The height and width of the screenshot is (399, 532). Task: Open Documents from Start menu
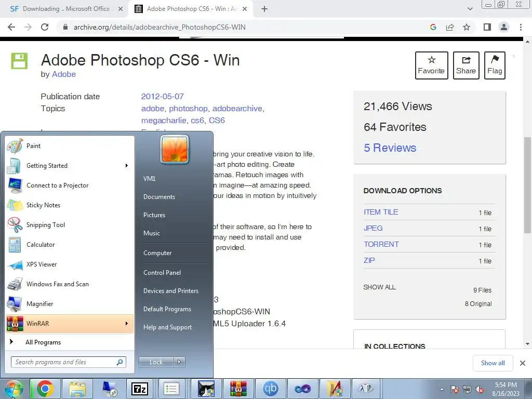159,197
